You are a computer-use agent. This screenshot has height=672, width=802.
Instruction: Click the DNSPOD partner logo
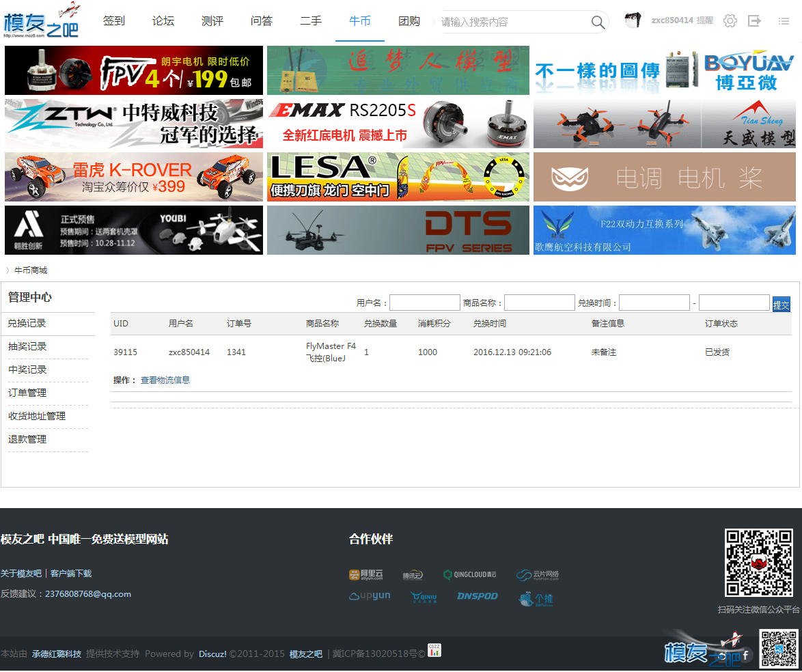pos(478,596)
